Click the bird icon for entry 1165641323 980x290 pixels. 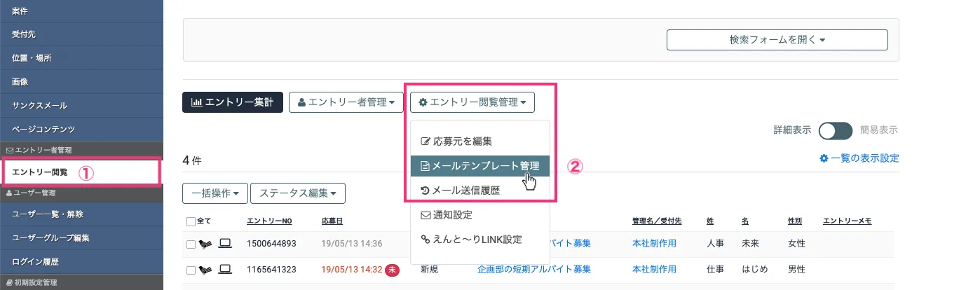[x=206, y=270]
